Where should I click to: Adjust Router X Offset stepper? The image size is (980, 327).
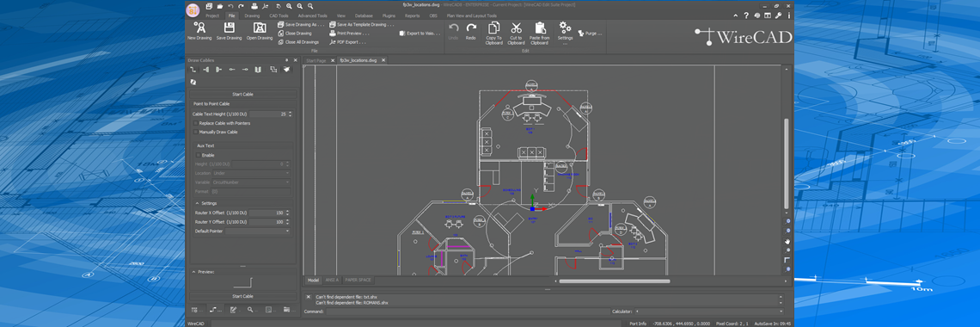point(287,213)
